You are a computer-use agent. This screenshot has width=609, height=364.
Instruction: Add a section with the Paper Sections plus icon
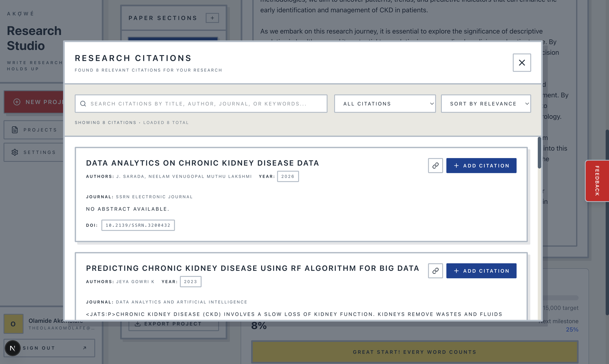(212, 18)
